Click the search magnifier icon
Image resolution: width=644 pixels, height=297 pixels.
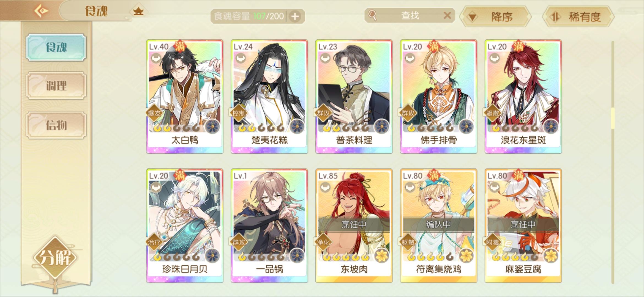point(372,15)
